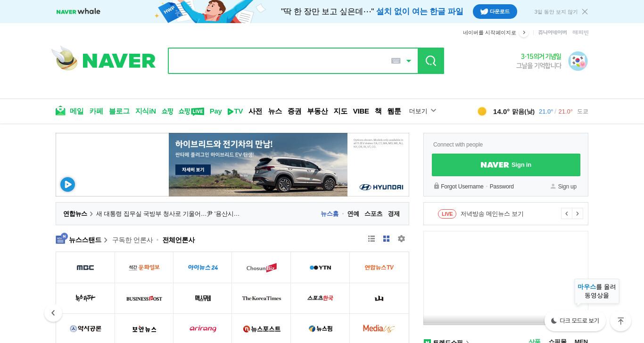Open the 연합뉴스 headline ticker link

[168, 214]
